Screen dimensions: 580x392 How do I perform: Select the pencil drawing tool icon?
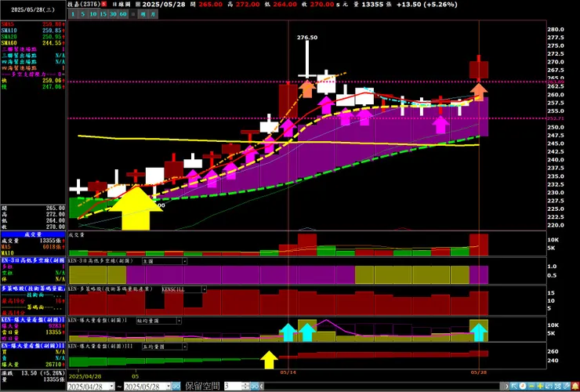tap(567, 387)
